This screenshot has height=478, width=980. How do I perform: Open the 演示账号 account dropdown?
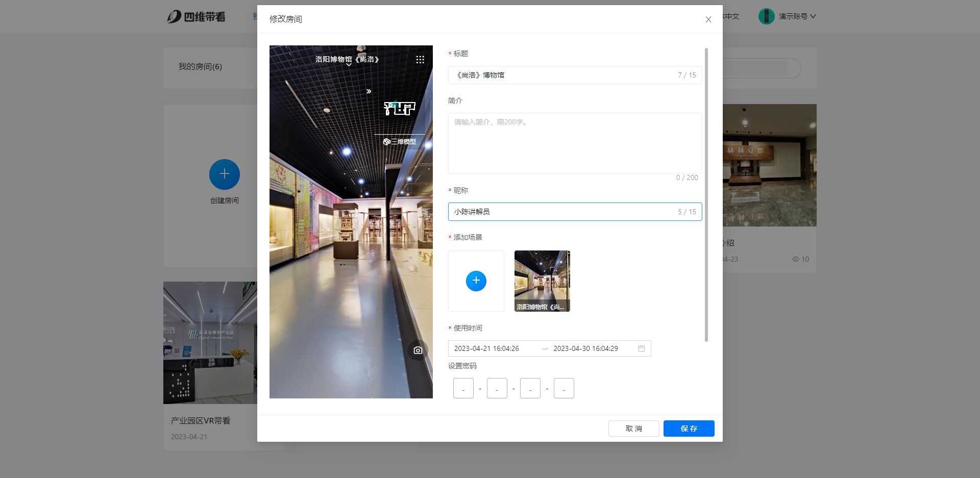click(797, 16)
